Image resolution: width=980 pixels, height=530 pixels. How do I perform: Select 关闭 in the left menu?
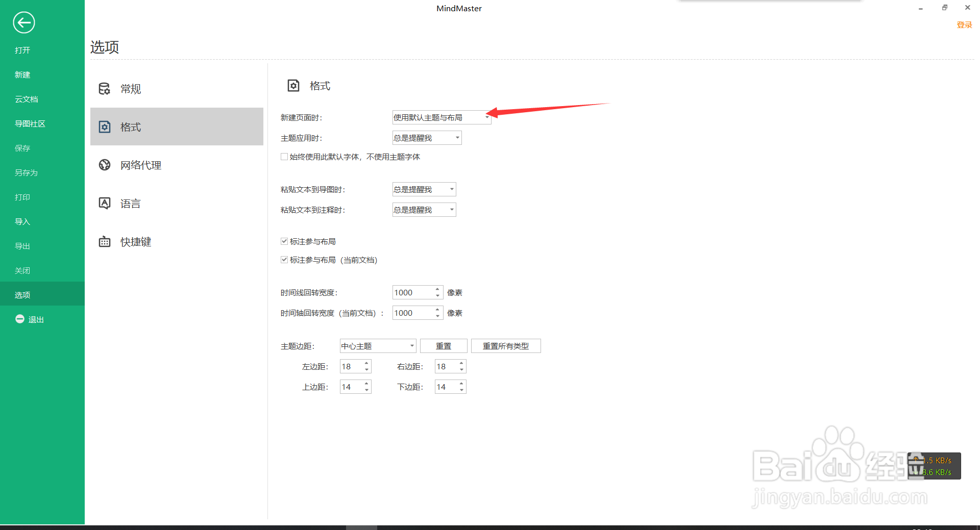22,270
